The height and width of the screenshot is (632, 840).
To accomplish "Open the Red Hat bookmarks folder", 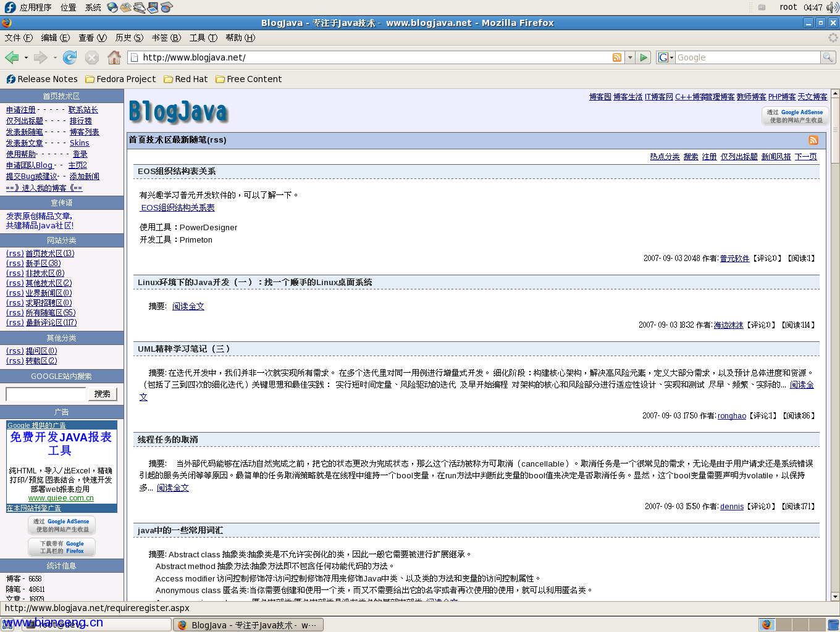I will (x=185, y=79).
